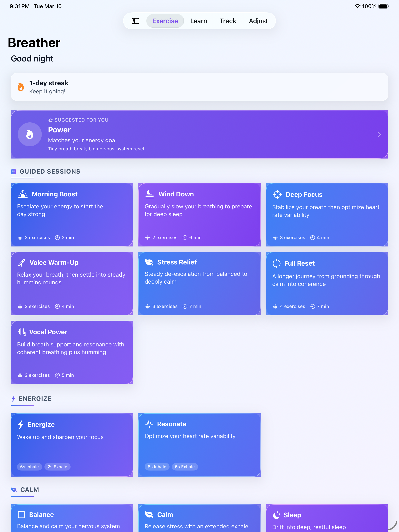399x532 pixels.
Task: Open the Resonate exercise card
Action: point(199,445)
